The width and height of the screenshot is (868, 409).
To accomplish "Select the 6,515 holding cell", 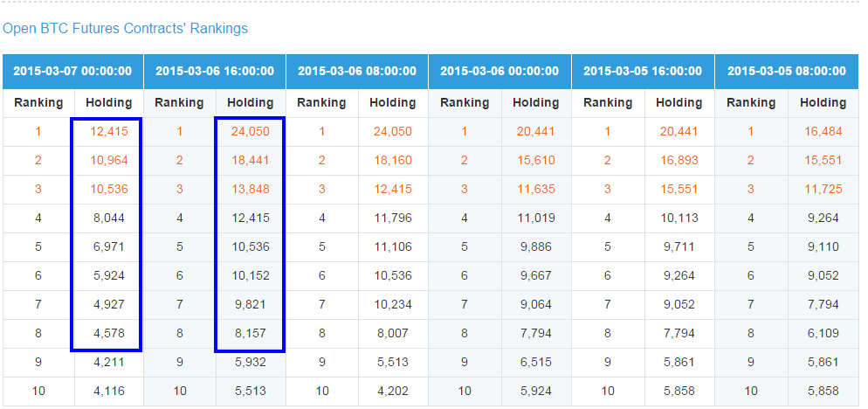I will tap(536, 362).
